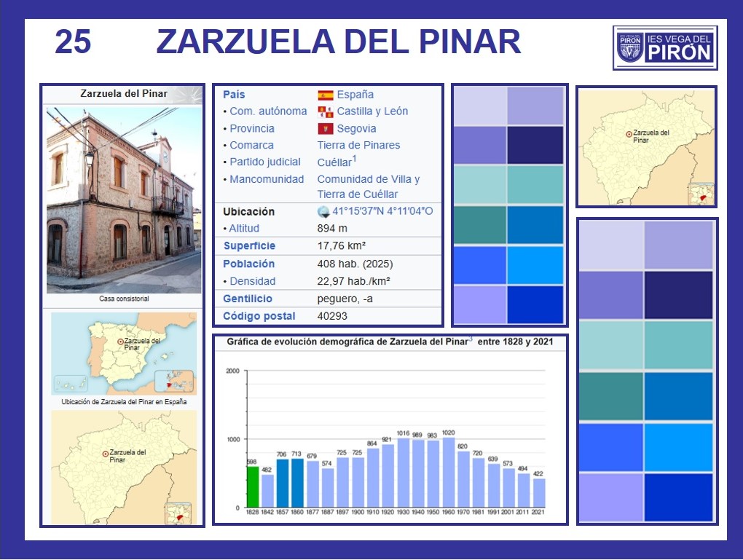Click the Segovia province flag icon
Image resolution: width=743 pixels, height=560 pixels.
(x=326, y=129)
